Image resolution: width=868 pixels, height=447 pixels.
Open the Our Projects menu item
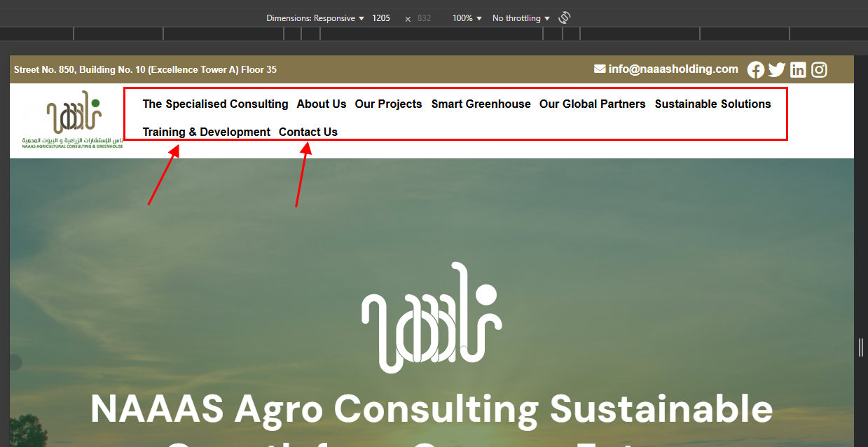(388, 104)
